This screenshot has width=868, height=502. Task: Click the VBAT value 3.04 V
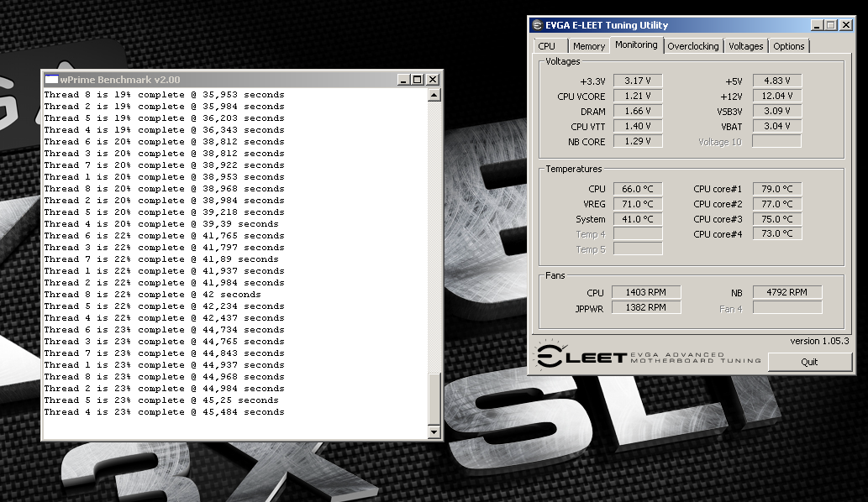point(777,126)
